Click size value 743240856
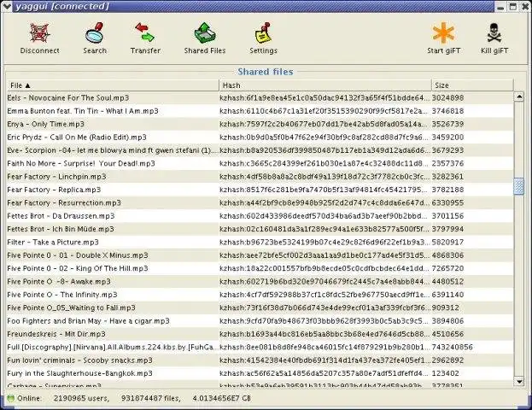Image resolution: width=532 pixels, height=410 pixels. pyautogui.click(x=453, y=347)
